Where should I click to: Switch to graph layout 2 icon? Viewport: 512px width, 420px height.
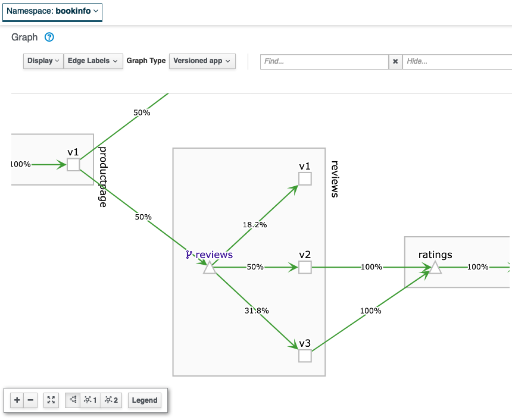point(111,400)
